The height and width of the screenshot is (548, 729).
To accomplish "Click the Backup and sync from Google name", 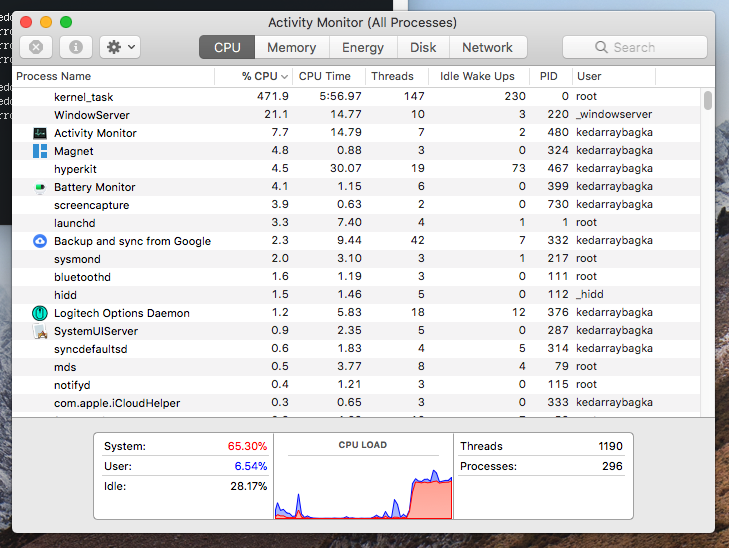I will (x=133, y=241).
